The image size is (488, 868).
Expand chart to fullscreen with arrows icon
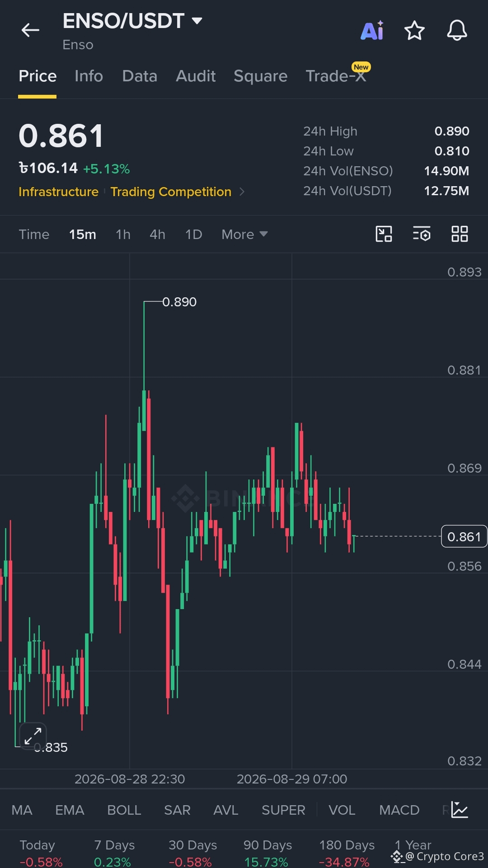(x=33, y=736)
